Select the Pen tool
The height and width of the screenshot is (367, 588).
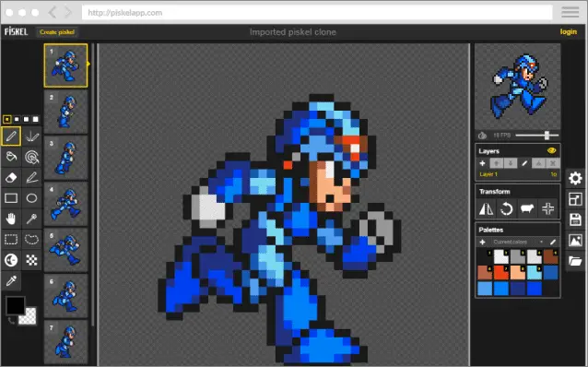point(11,136)
